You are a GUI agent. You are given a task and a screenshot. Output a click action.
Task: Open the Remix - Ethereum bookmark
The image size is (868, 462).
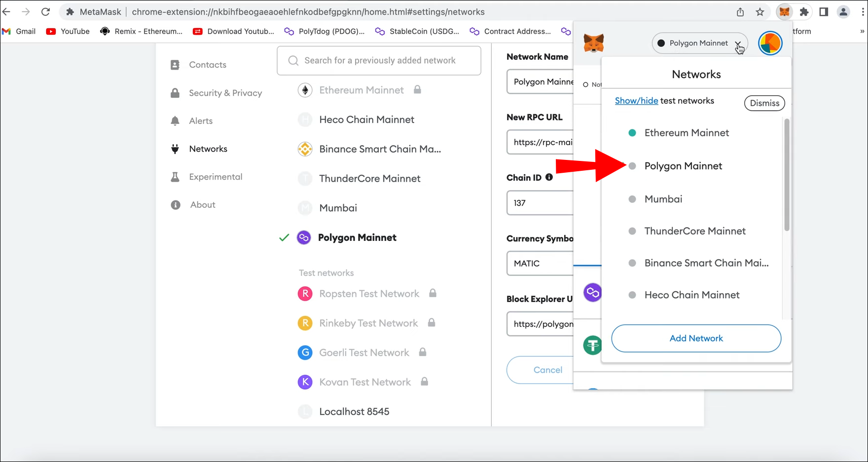coord(142,31)
